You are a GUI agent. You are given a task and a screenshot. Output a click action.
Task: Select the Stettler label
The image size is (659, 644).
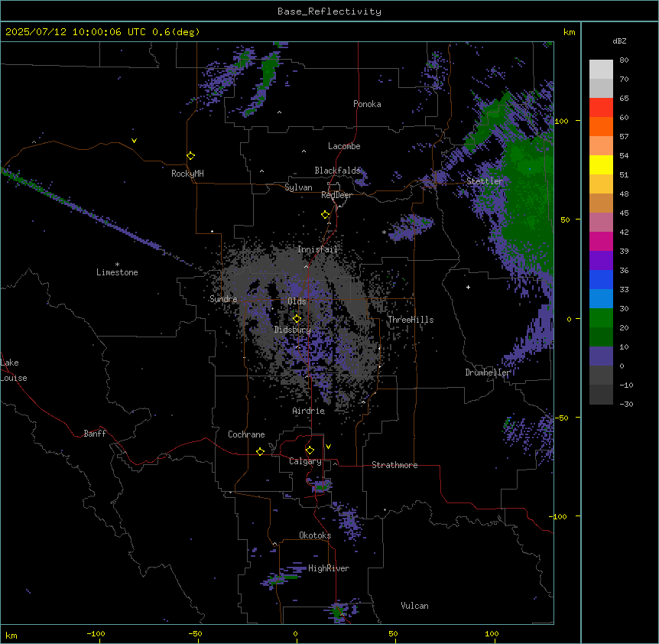tap(485, 181)
